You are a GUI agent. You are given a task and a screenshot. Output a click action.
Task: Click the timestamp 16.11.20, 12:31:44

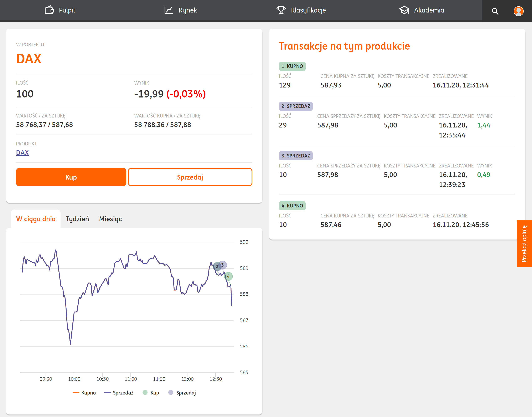(x=461, y=85)
